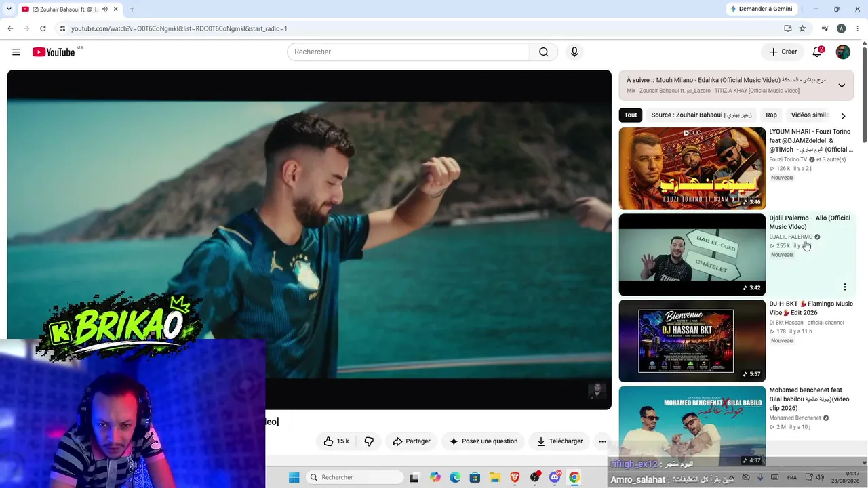Viewport: 868px width, 488px height.
Task: Like the video with 15 k likes
Action: tap(336, 441)
